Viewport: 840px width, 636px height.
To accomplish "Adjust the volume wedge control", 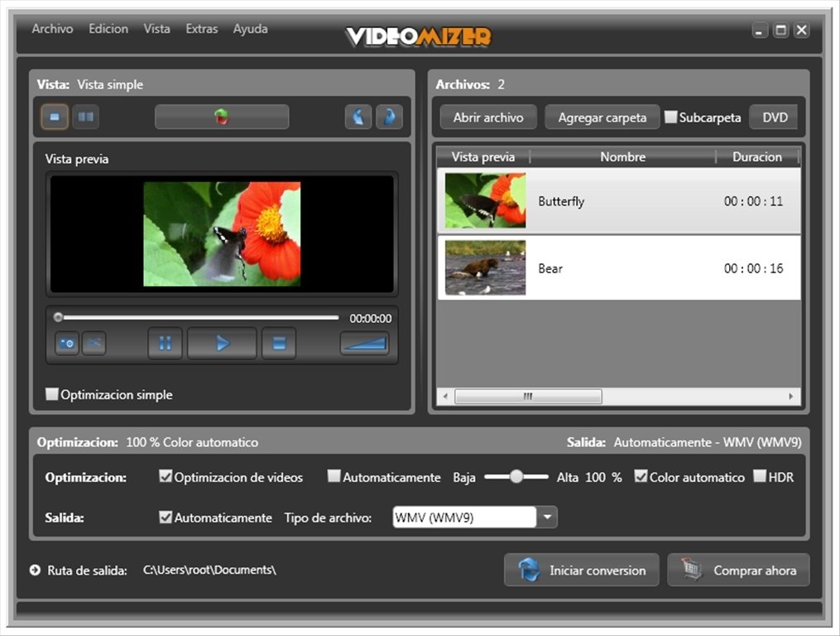I will click(365, 343).
